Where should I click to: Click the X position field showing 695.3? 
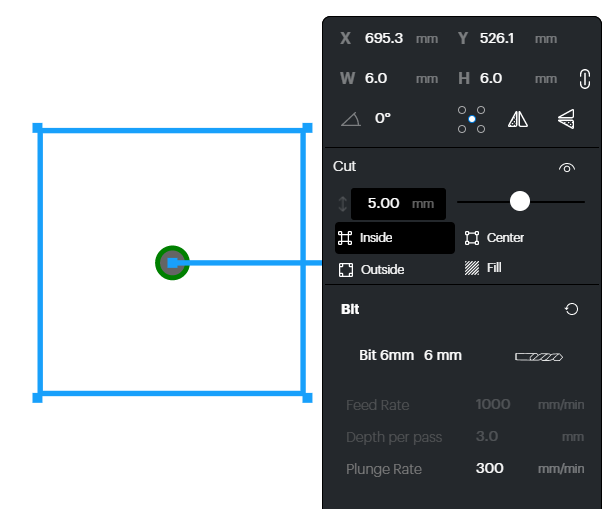pyautogui.click(x=384, y=39)
